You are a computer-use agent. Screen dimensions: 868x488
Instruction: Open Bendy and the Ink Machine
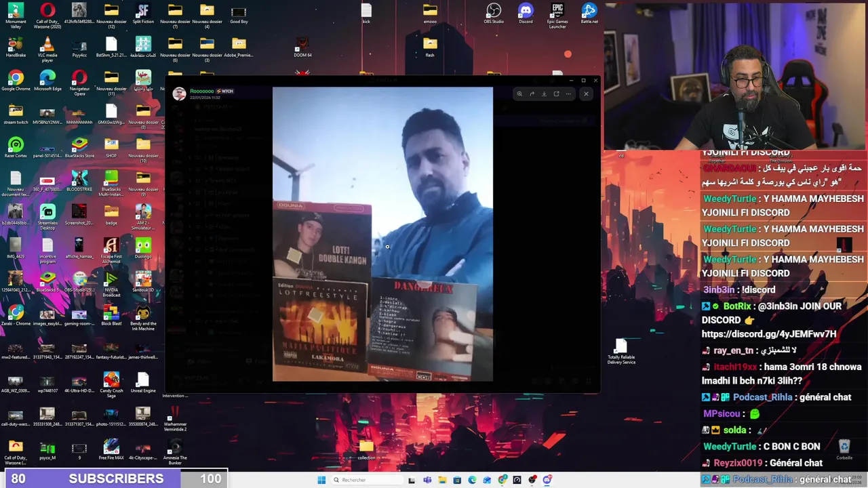click(x=143, y=318)
